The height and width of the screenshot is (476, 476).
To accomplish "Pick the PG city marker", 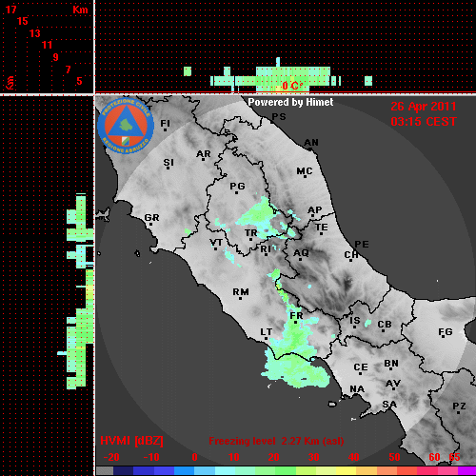I will (x=236, y=192).
